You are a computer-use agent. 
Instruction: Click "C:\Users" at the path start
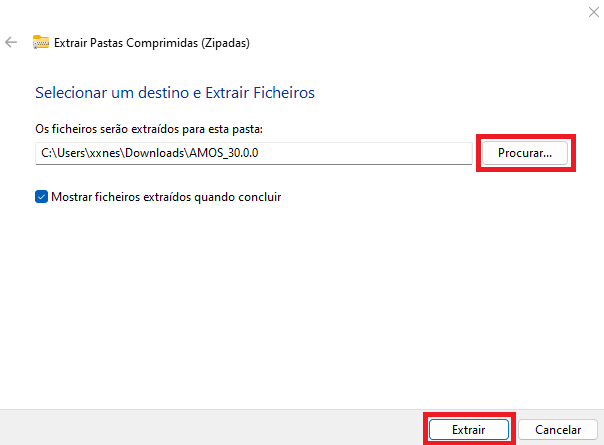click(x=59, y=153)
